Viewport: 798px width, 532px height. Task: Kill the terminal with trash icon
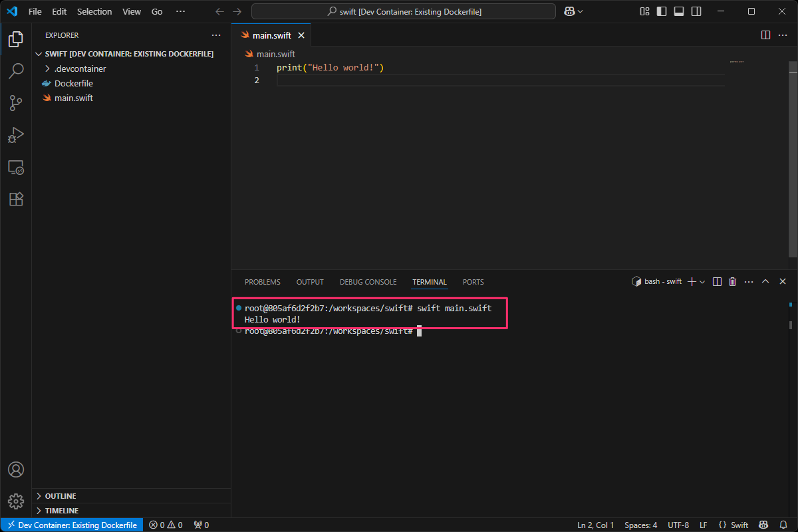733,282
